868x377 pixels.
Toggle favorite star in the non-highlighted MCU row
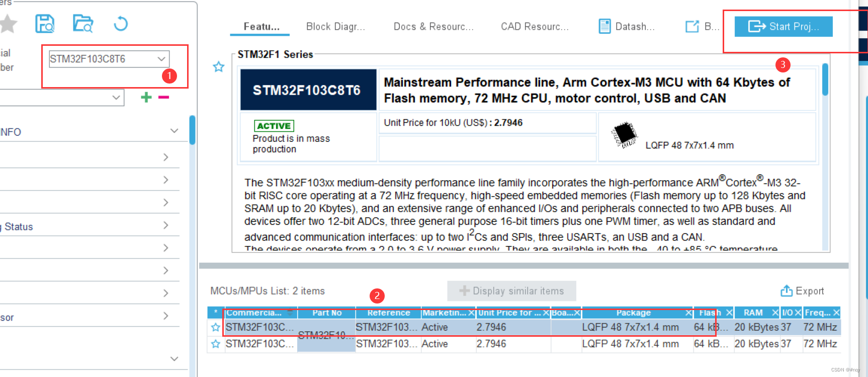[216, 344]
